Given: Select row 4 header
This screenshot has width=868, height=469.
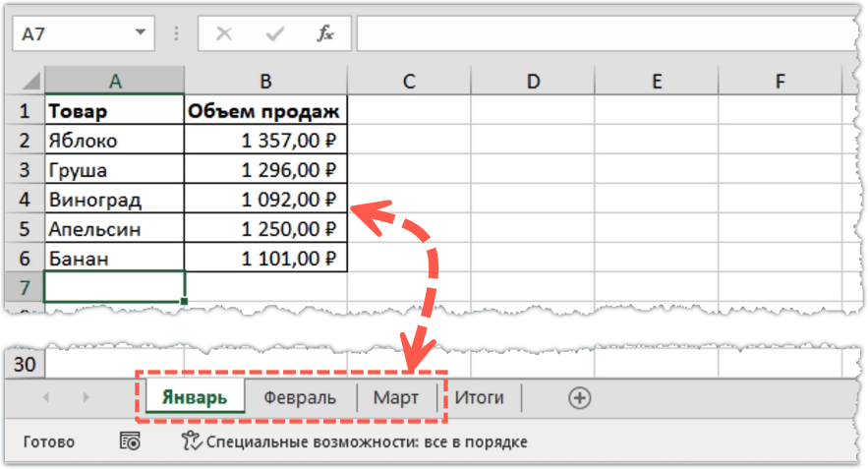Looking at the screenshot, I should click(x=25, y=199).
